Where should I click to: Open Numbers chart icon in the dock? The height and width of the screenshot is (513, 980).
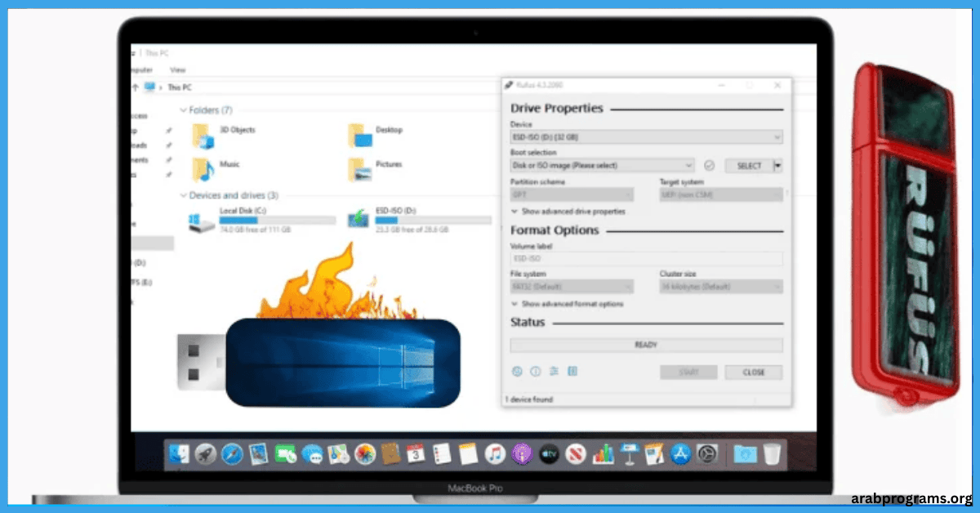point(604,454)
